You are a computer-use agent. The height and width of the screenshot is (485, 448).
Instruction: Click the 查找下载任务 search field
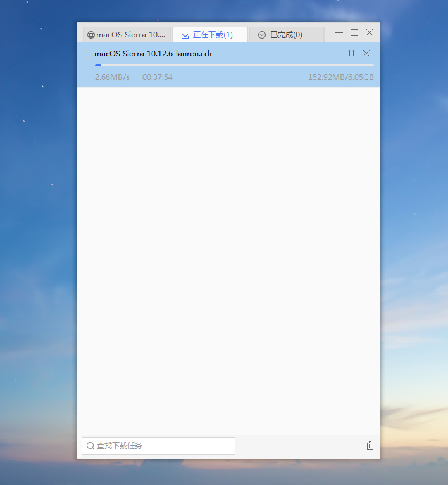pos(158,445)
